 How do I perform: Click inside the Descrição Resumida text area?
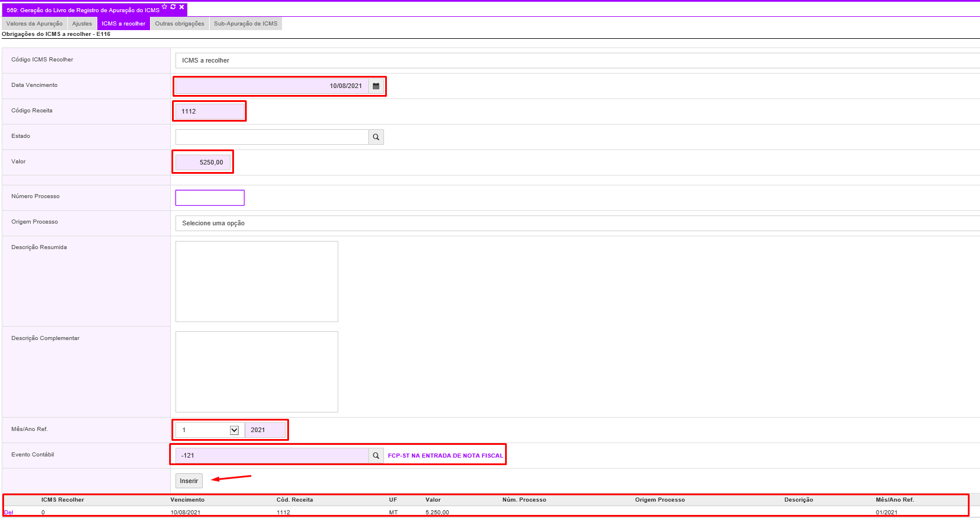[x=257, y=282]
